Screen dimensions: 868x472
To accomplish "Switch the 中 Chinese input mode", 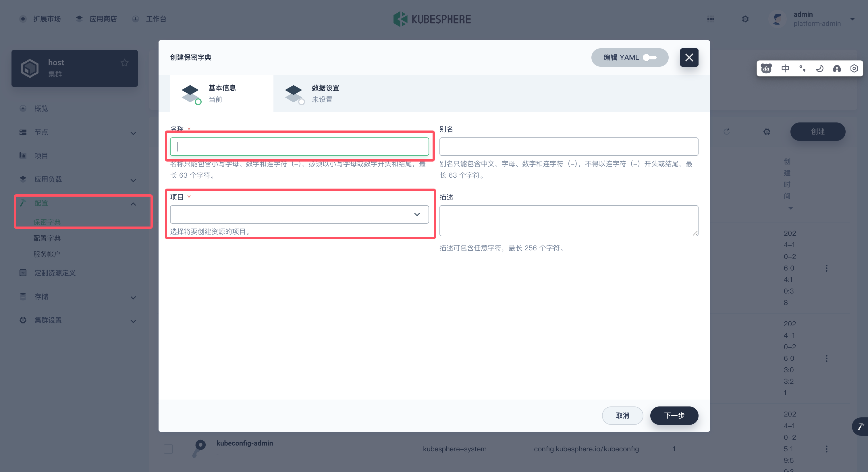I will [785, 68].
